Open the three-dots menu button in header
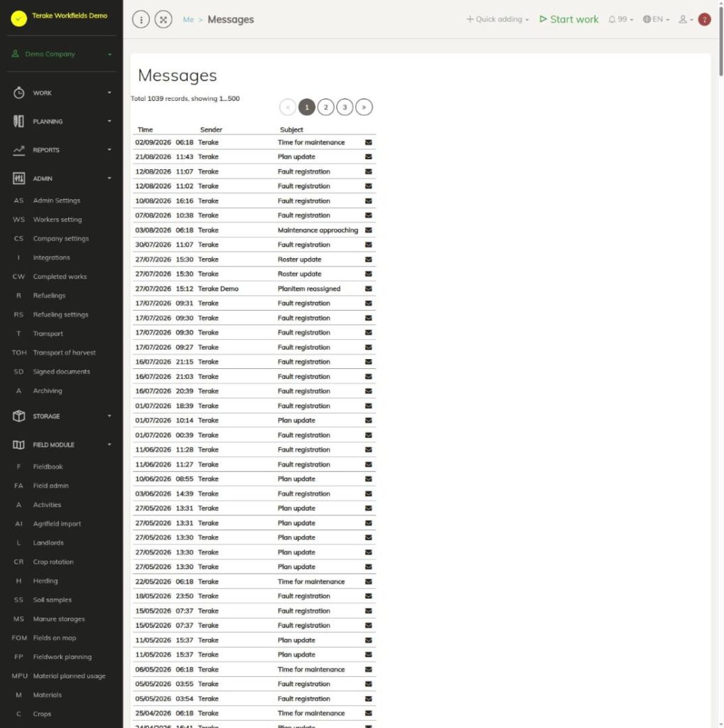 click(x=141, y=19)
